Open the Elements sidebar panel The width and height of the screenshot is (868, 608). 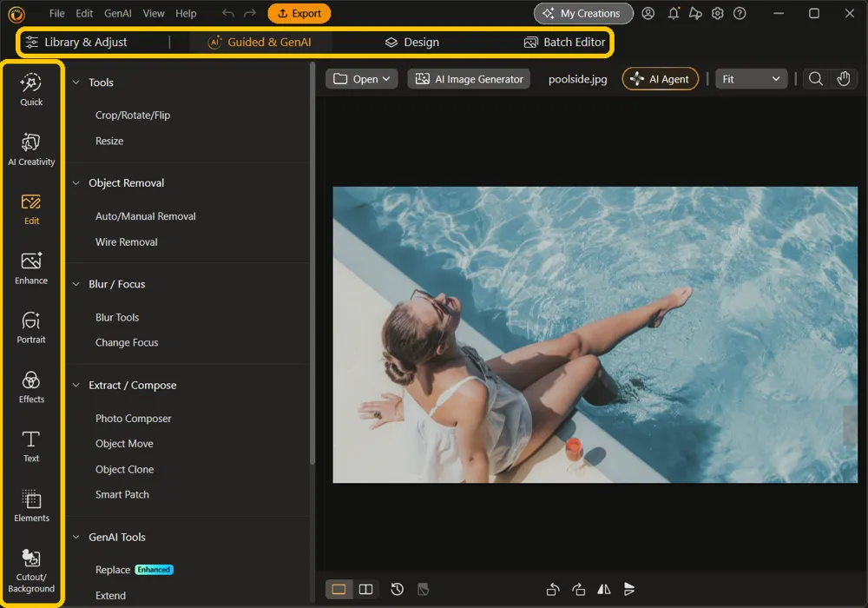(x=31, y=506)
